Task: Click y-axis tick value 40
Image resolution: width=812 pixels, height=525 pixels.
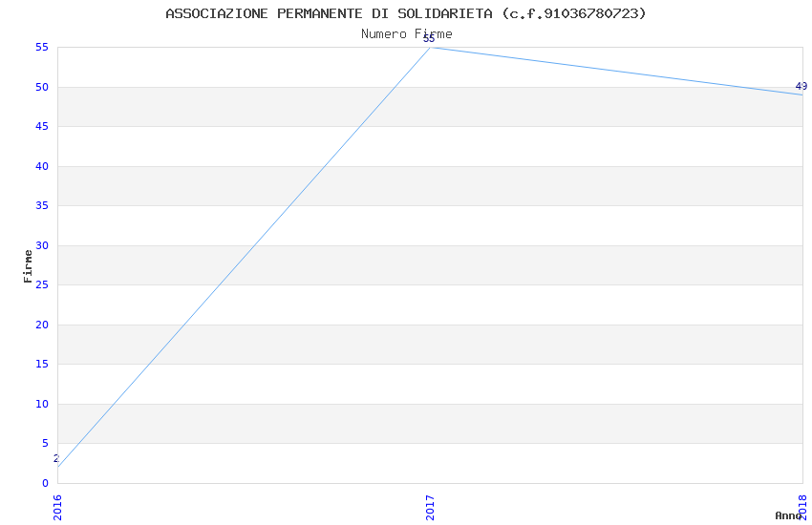Action: coord(42,166)
